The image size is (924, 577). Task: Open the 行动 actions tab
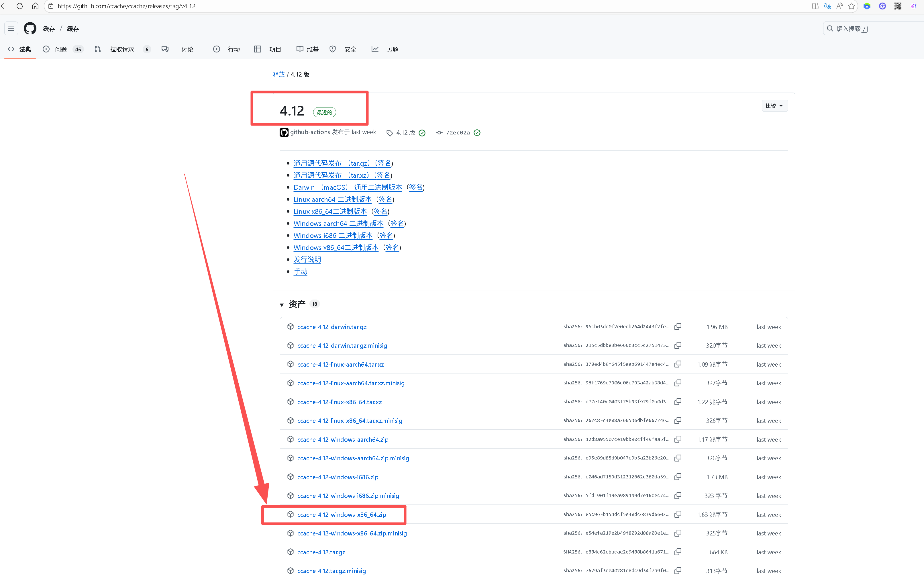pos(227,49)
